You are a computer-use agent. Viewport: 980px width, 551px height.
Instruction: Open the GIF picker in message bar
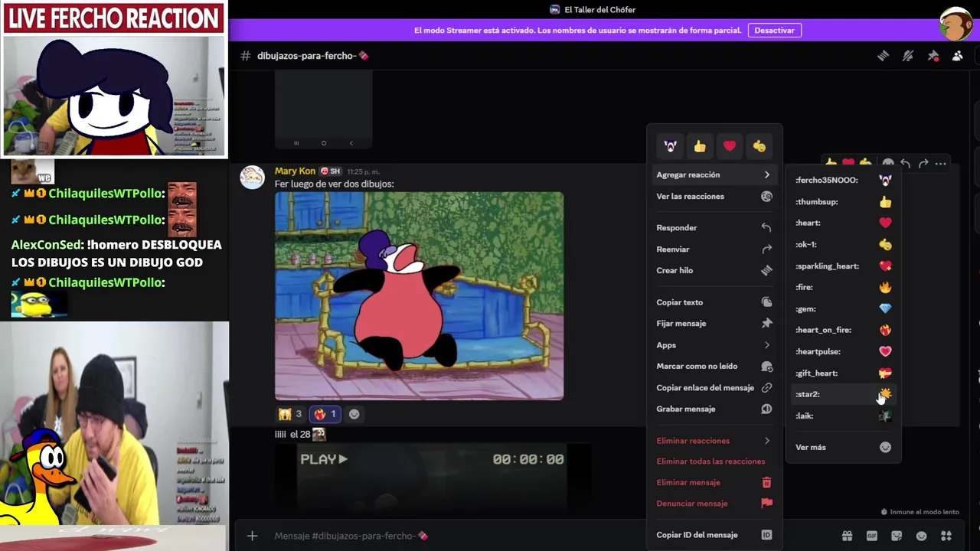click(871, 536)
